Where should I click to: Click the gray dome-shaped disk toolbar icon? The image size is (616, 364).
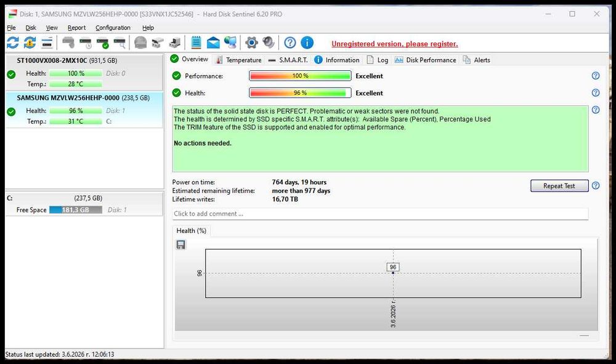tap(140, 42)
